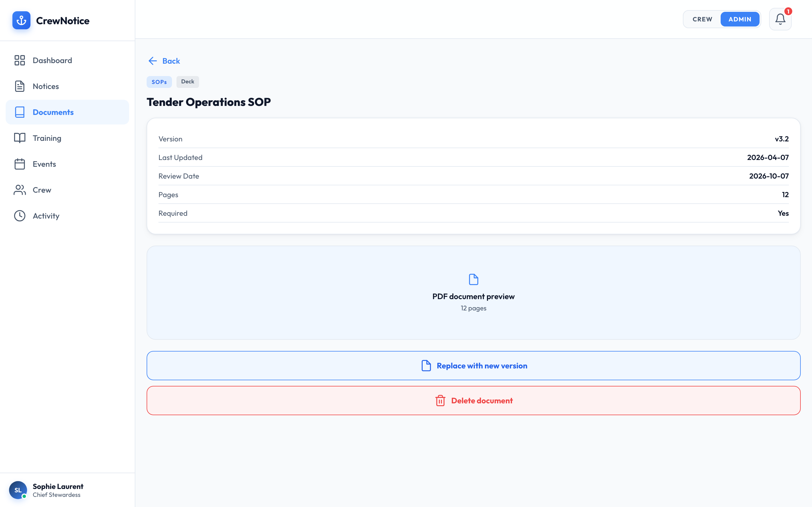Select the Deck department tag
Screen dimensions: 812x507
coord(187,81)
